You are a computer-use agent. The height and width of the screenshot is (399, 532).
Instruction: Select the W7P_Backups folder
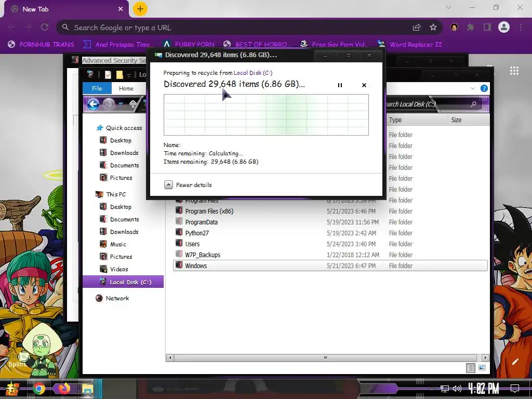(198, 255)
